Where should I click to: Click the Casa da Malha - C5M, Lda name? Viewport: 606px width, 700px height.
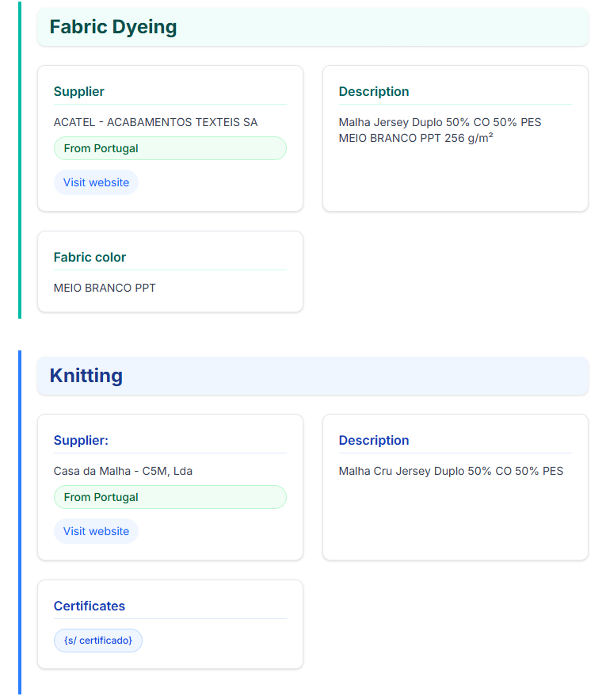(x=123, y=471)
